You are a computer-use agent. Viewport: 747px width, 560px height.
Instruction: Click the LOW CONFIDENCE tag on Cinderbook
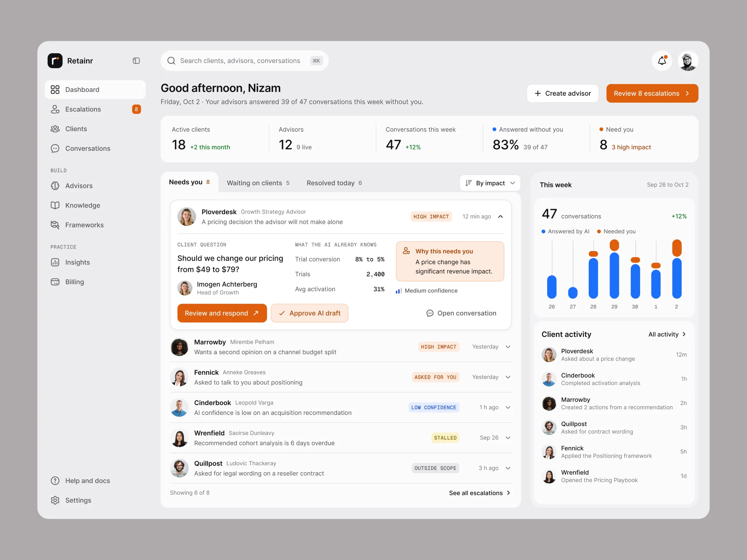pyautogui.click(x=434, y=408)
